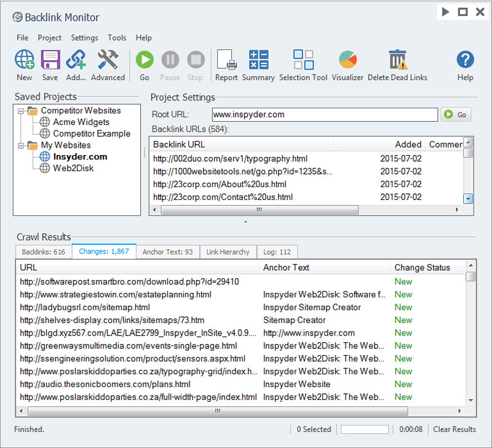Click the 0 Selected status bar entry
This screenshot has width=492, height=448.
[x=314, y=429]
